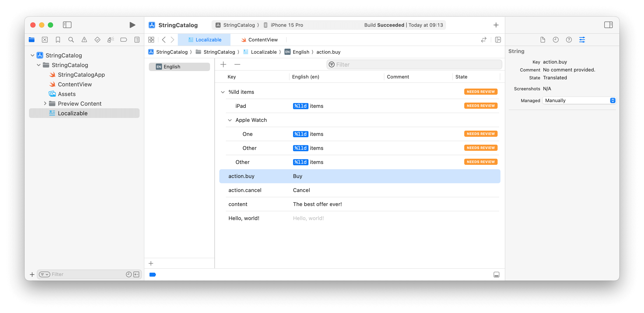Click English in the jump bar breadcrumb

(297, 52)
